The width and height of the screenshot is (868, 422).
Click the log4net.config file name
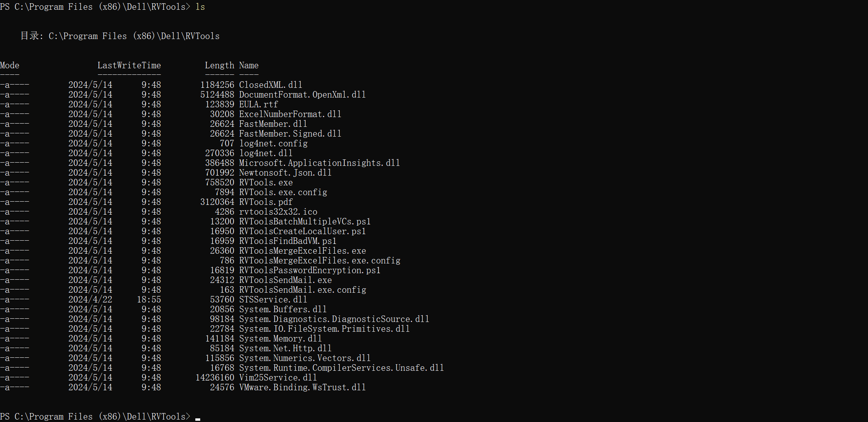coord(273,144)
